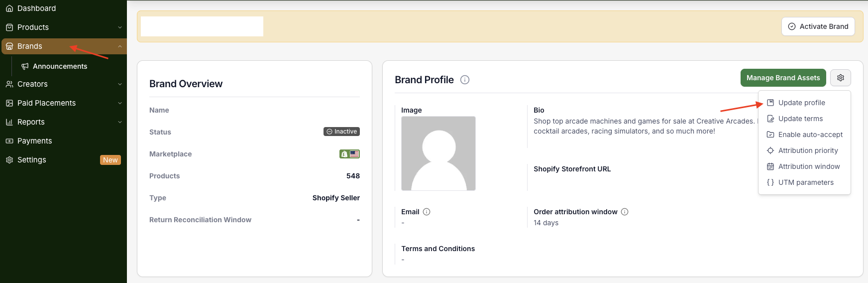868x283 pixels.
Task: Click the gear settings icon beside Manage Brand Assets
Action: 841,78
